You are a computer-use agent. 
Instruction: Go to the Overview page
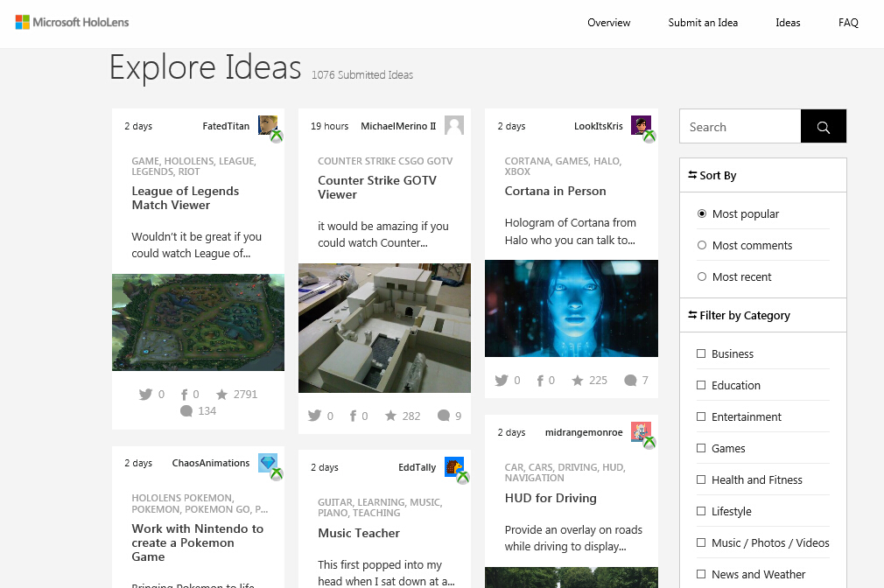pyautogui.click(x=609, y=23)
